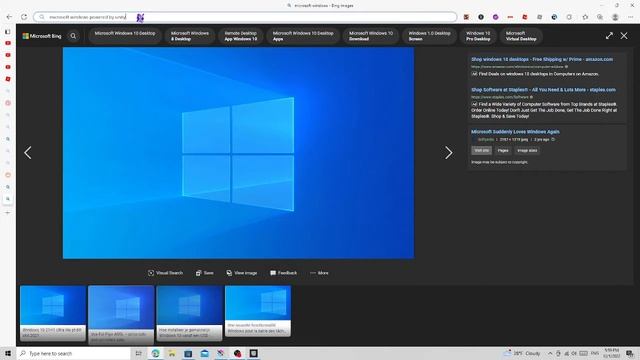Open fourth related thumbnail with white caption
The width and height of the screenshot is (640, 360).
coord(258,311)
